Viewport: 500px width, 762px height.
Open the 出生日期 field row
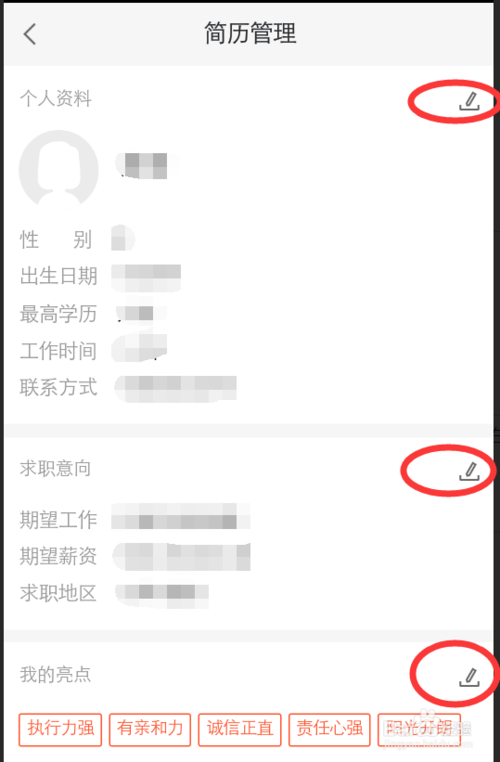pyautogui.click(x=248, y=276)
